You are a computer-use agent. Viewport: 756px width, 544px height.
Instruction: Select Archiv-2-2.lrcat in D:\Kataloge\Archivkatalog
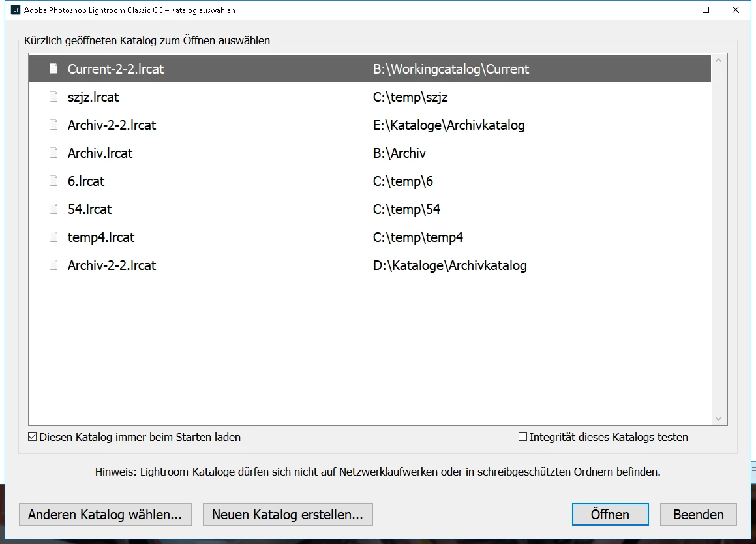point(112,265)
